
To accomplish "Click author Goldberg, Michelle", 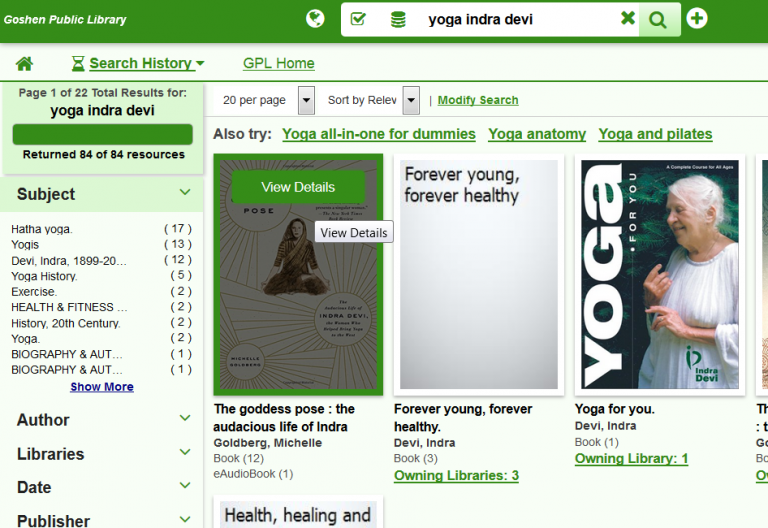I will (267, 443).
